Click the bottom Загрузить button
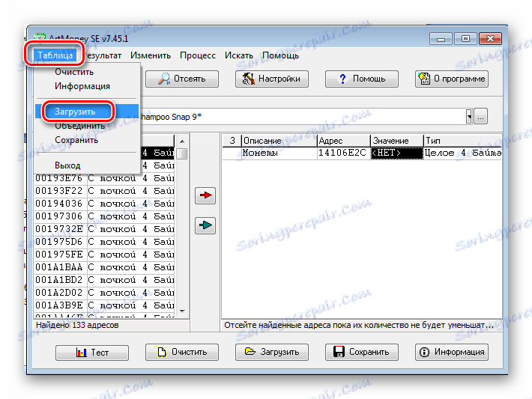This screenshot has width=532, height=399. coord(272,353)
